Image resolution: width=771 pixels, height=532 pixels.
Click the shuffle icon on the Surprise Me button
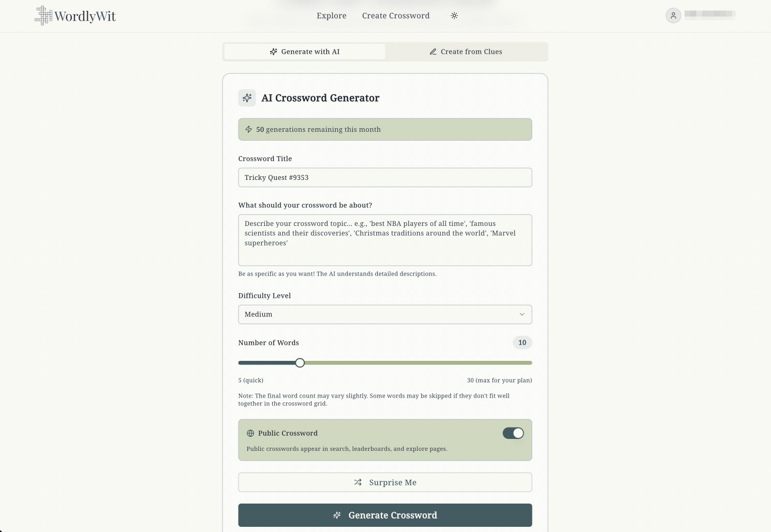pos(358,482)
